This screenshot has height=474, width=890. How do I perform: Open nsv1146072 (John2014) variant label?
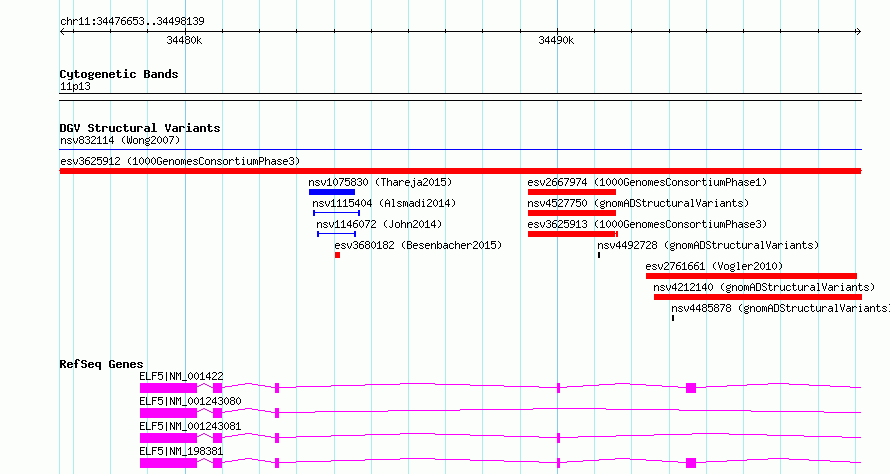click(x=379, y=224)
